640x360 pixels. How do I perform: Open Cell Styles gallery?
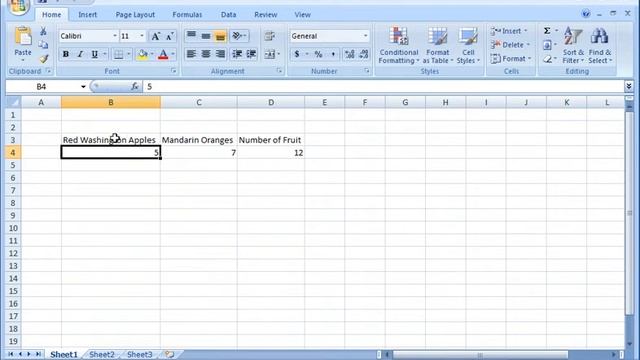468,45
